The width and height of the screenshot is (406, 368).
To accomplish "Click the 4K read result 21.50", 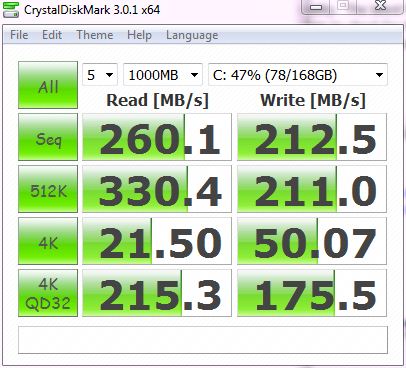I will (x=157, y=241).
